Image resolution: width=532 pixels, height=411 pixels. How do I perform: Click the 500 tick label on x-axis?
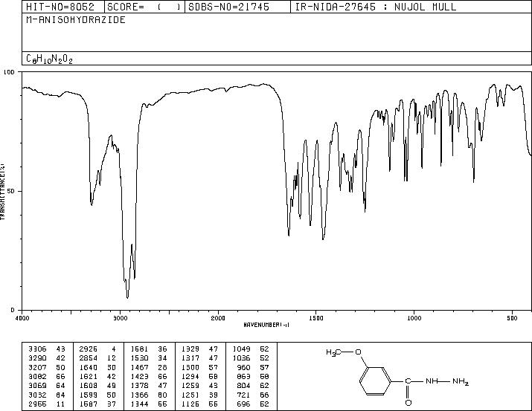512,318
